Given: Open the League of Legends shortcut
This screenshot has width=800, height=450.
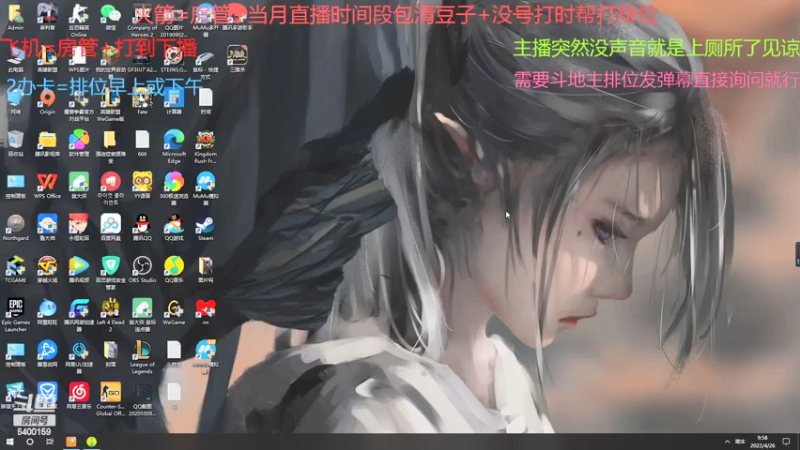Looking at the screenshot, I should click(142, 356).
